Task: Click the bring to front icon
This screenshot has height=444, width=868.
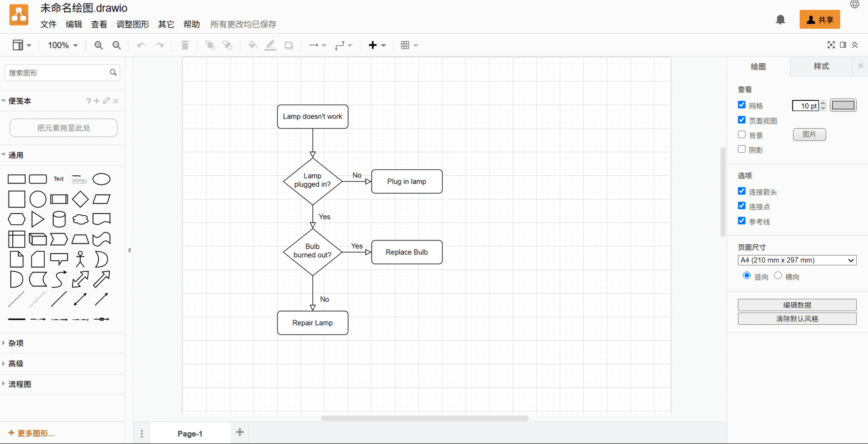Action: coord(210,45)
